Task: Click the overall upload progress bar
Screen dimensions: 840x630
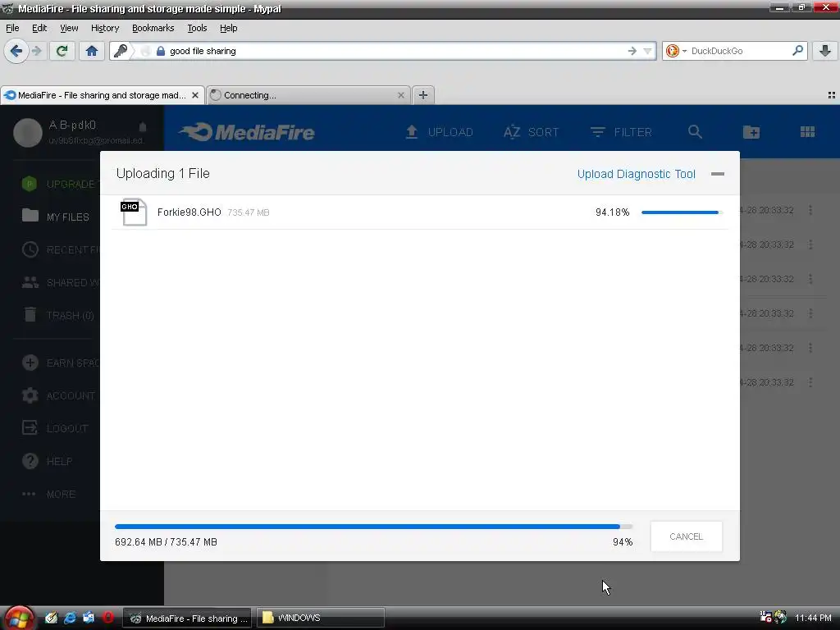Action: (x=373, y=527)
